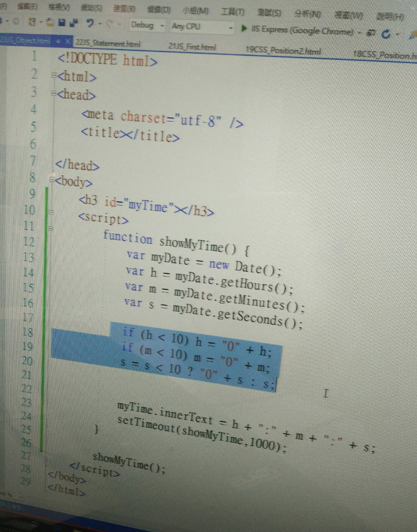Switch to the 21JS_First.html tab
Screen dimensions: 417x532
click(x=192, y=46)
